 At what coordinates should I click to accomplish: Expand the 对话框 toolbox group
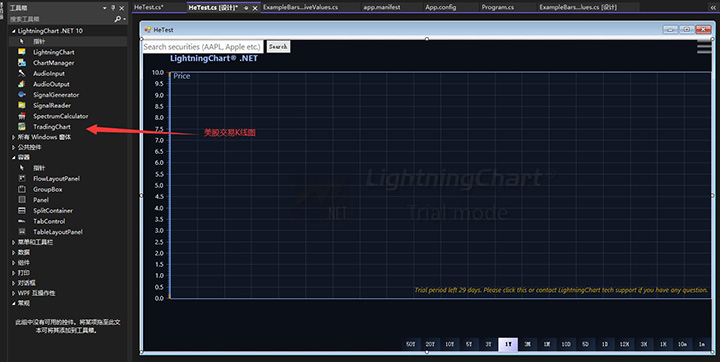tap(13, 283)
